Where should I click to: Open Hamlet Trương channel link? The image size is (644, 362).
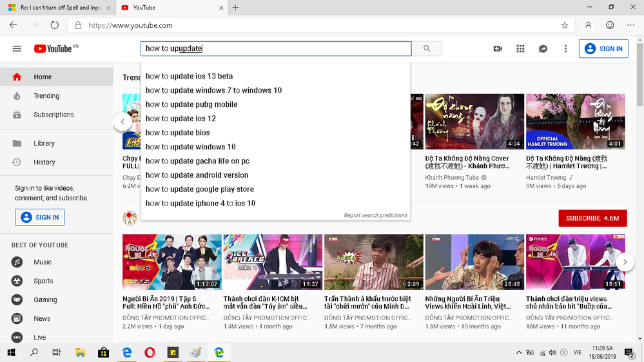(546, 178)
